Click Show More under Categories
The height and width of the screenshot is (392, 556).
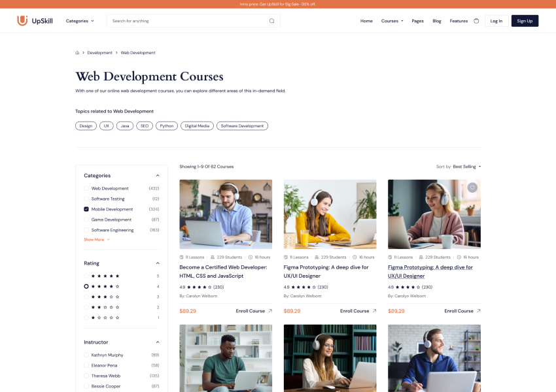coord(97,240)
